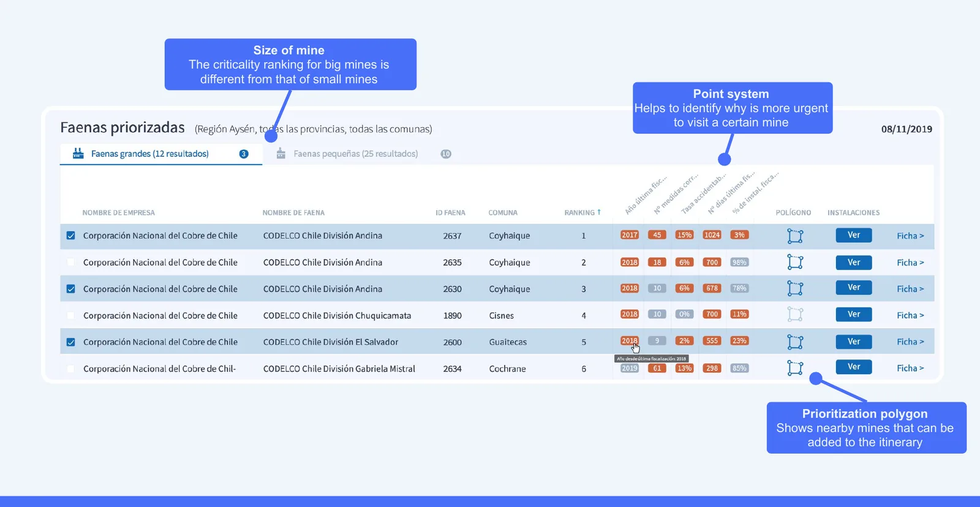The image size is (980, 507).
Task: Click Ver button for faena 1890
Action: pyautogui.click(x=854, y=314)
